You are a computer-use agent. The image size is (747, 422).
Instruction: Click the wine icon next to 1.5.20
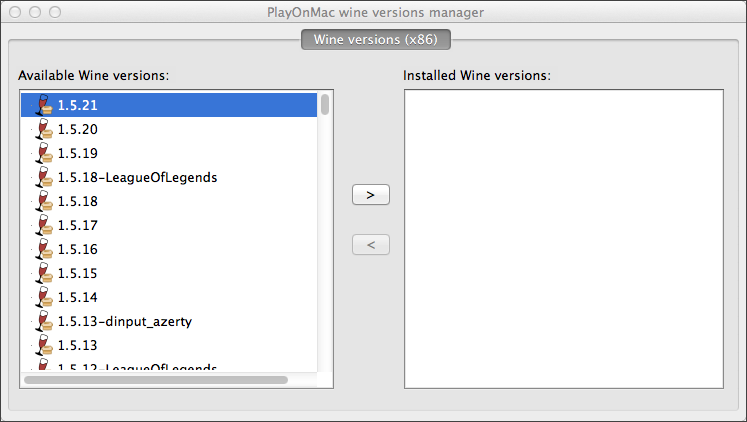(x=43, y=129)
